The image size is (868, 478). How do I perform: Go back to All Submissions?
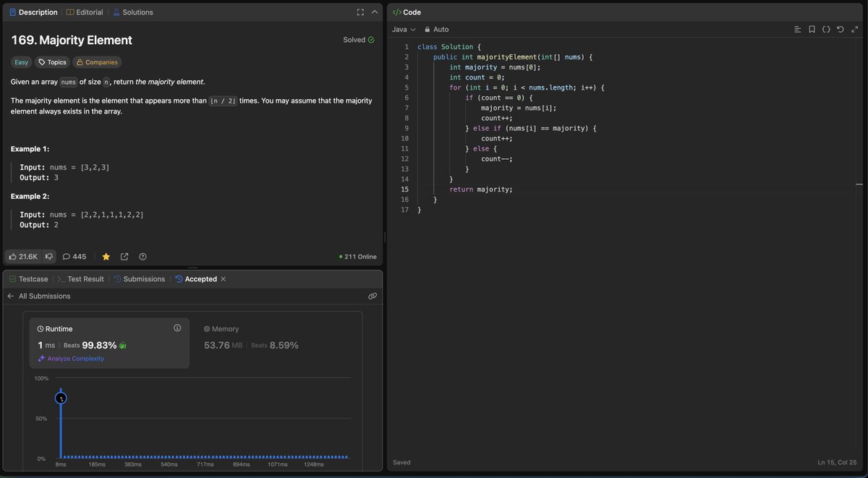pyautogui.click(x=39, y=296)
